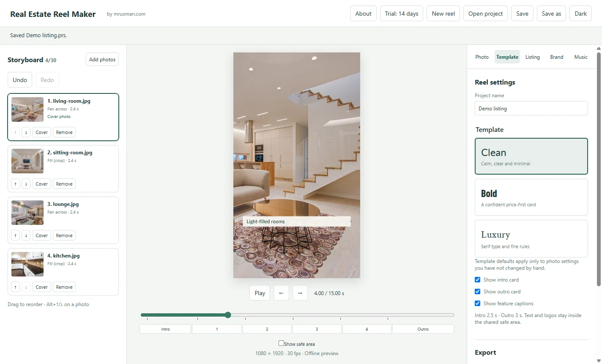Click the Save as button

(552, 14)
